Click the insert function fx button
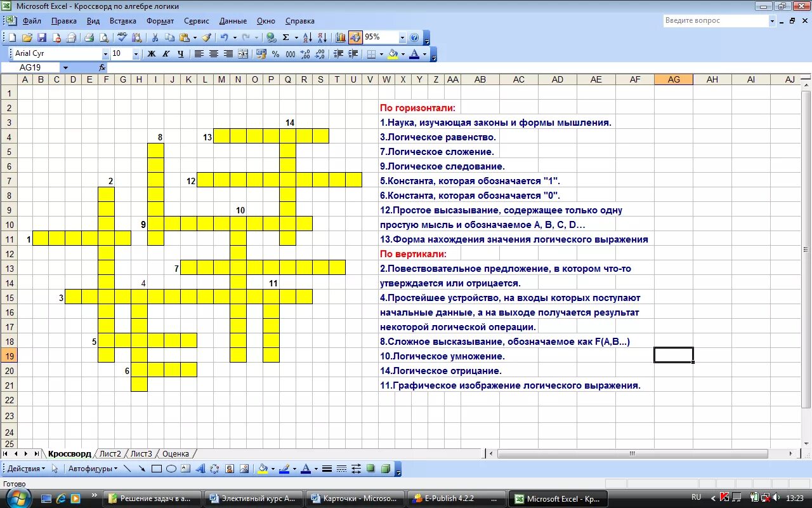 (102, 67)
